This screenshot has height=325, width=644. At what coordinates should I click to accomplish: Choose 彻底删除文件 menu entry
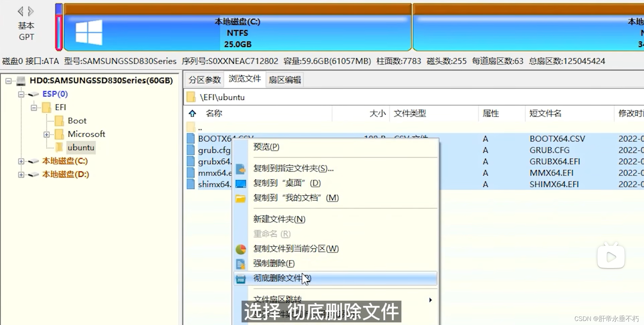point(336,278)
